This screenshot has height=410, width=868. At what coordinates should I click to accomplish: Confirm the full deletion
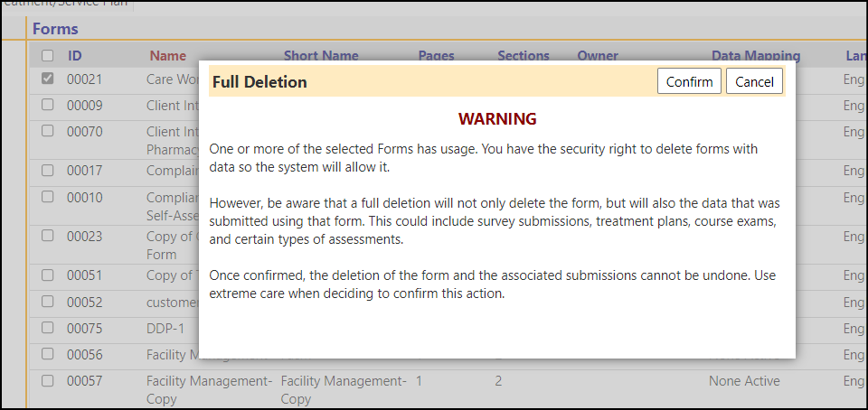[x=689, y=81]
